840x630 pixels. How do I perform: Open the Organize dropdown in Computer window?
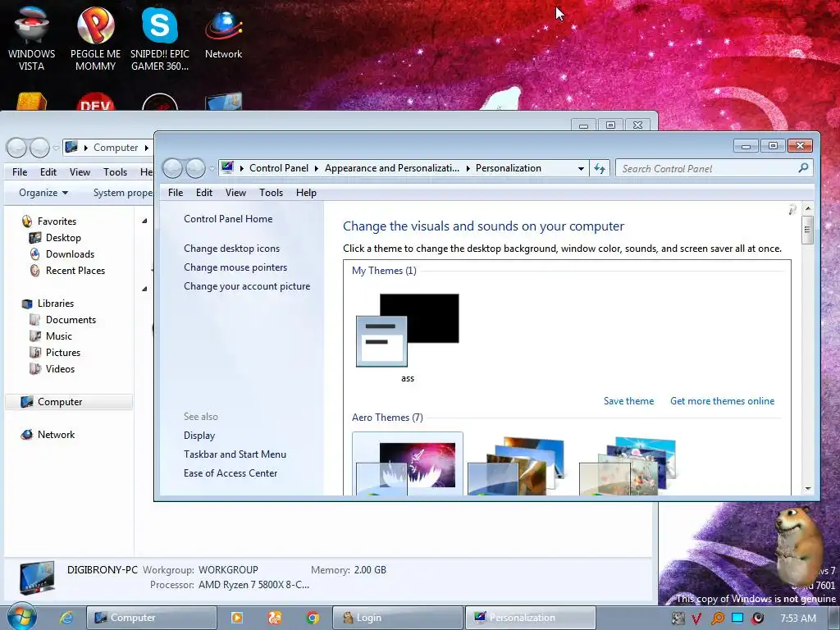click(43, 193)
